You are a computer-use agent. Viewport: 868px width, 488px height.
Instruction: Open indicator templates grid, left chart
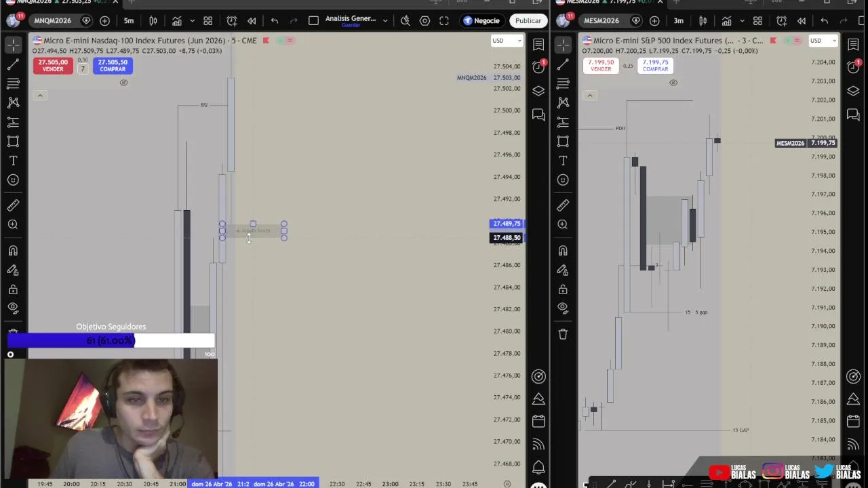pos(208,21)
